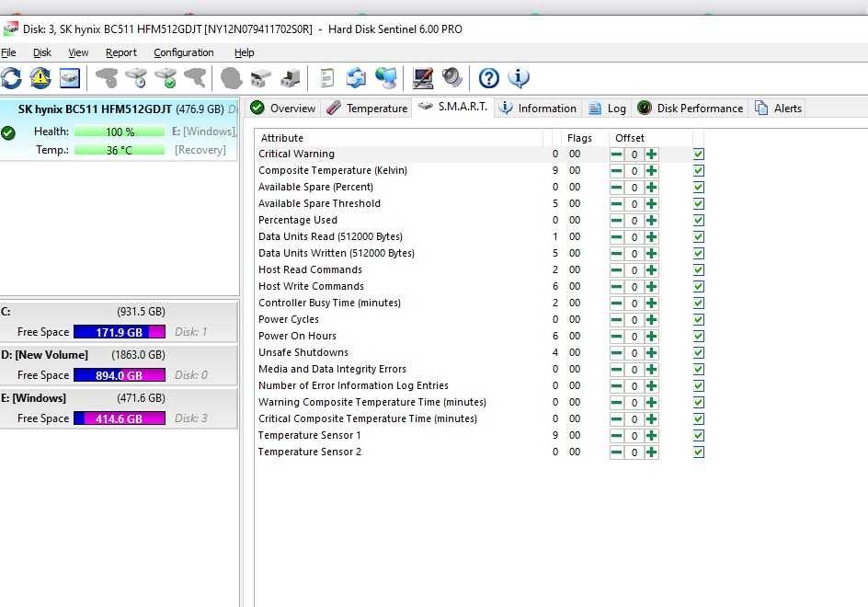The width and height of the screenshot is (868, 607).
Task: Toggle the Temperature Sensor 2 checkbox
Action: point(699,452)
